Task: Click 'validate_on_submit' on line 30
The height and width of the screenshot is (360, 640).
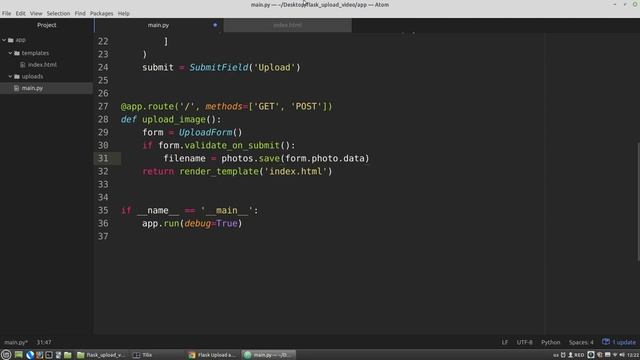Action: point(232,146)
